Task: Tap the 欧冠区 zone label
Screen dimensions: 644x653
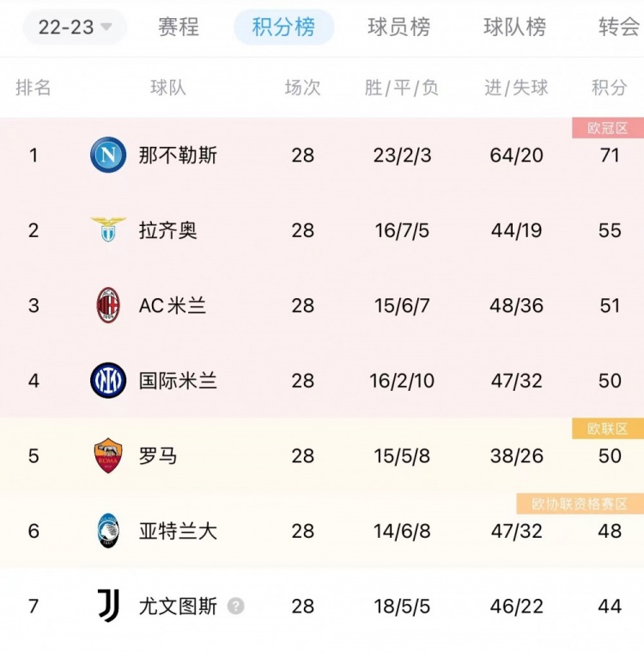Action: coord(608,128)
